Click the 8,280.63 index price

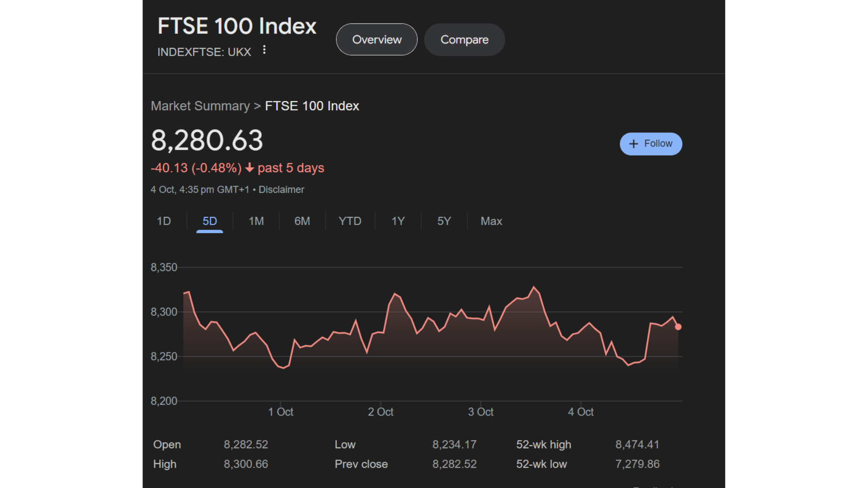coord(207,140)
